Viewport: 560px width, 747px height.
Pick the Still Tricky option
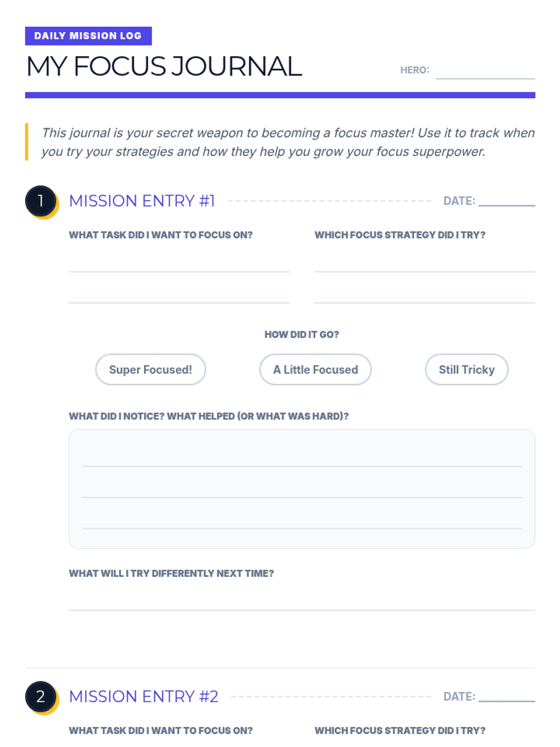pos(467,369)
